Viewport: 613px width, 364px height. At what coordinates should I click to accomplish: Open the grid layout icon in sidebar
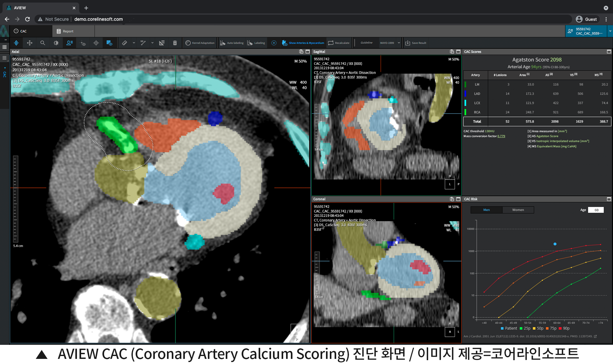[x=4, y=58]
